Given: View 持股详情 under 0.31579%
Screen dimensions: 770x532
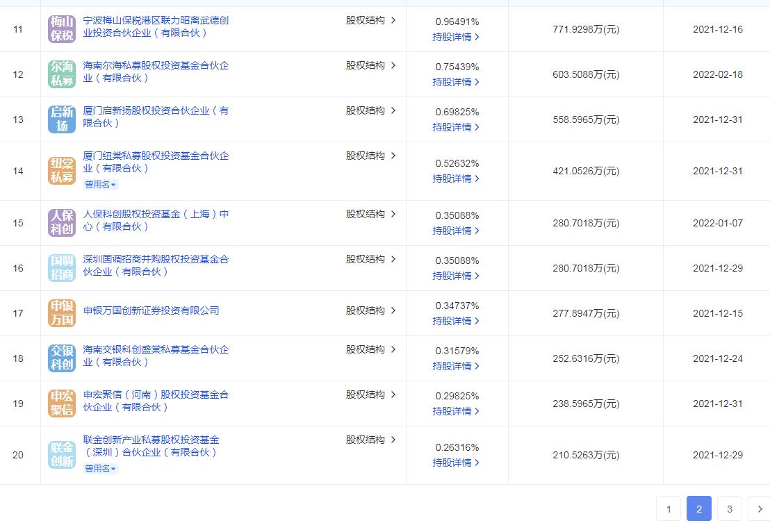Looking at the screenshot, I should pyautogui.click(x=456, y=366).
